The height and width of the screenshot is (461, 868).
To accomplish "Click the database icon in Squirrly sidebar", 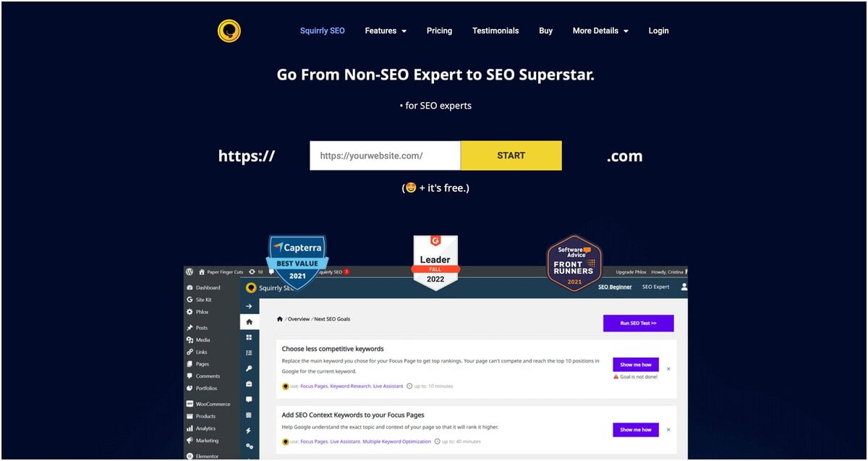I will pos(249,415).
